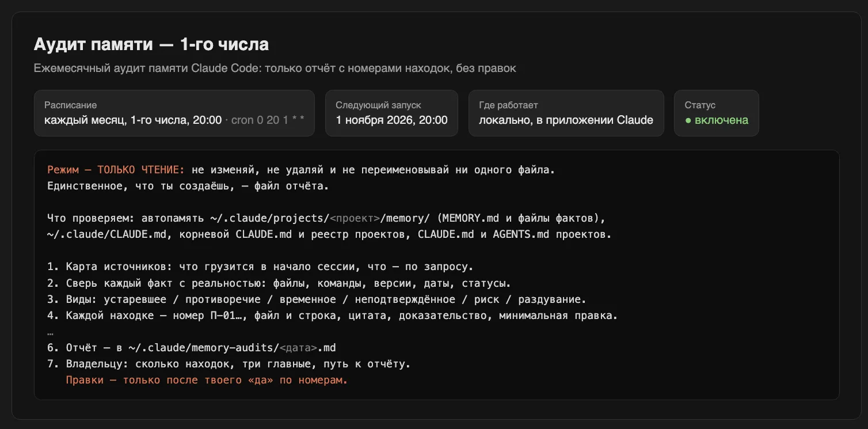Click step 6 report path line "Отчёт — в"

tap(192, 348)
